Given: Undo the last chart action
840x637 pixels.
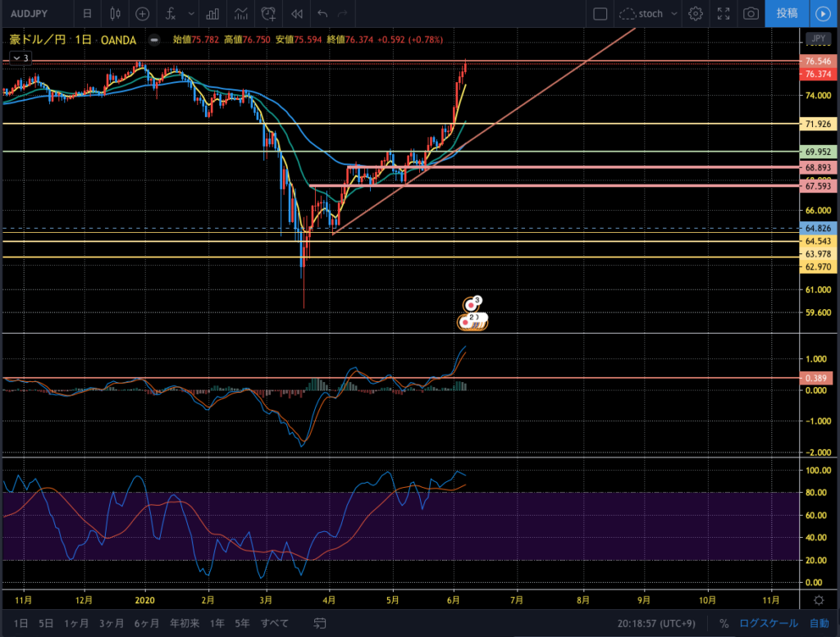Looking at the screenshot, I should tap(322, 13).
